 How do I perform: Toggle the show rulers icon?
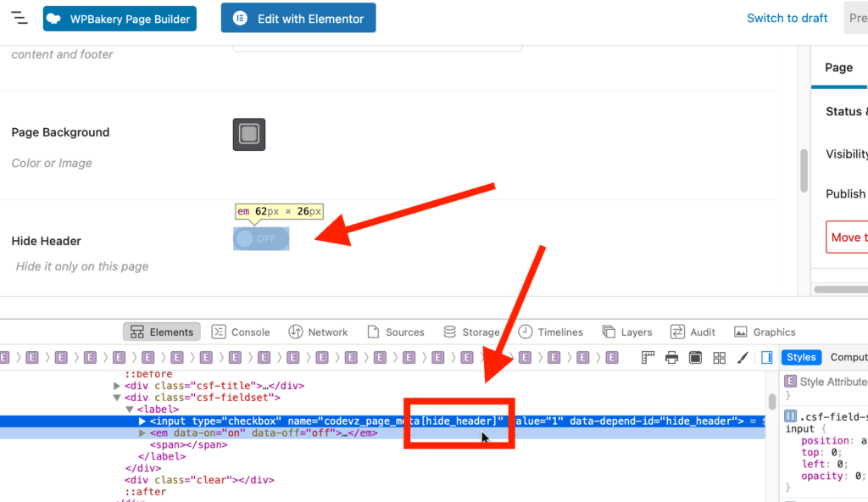click(648, 357)
